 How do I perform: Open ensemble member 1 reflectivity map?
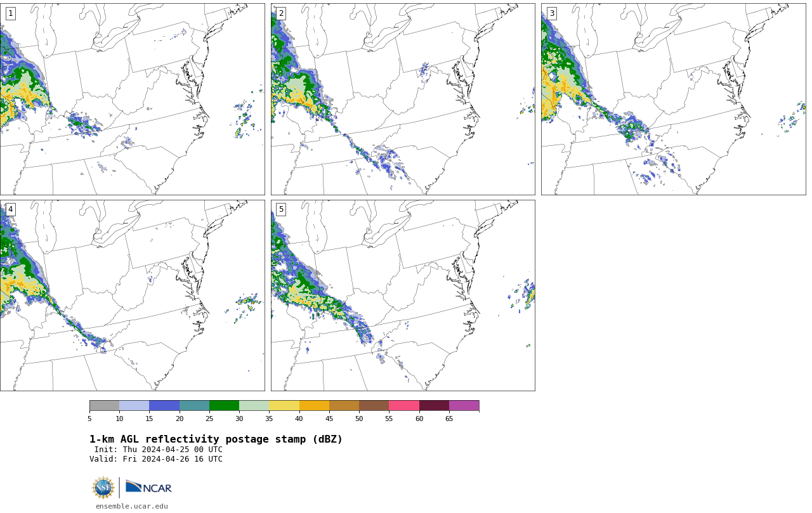point(132,99)
